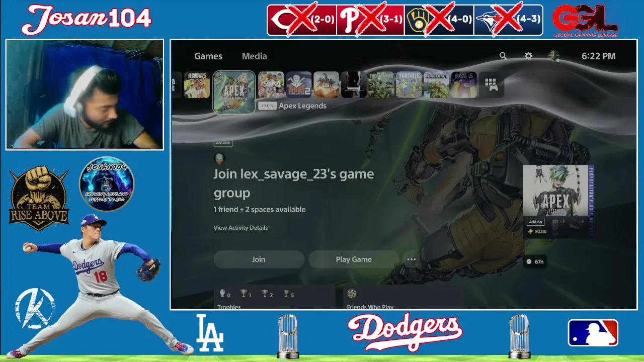Click the PS Plus $0.00 price icon
Screen dimensions: 644x362
coord(530,232)
